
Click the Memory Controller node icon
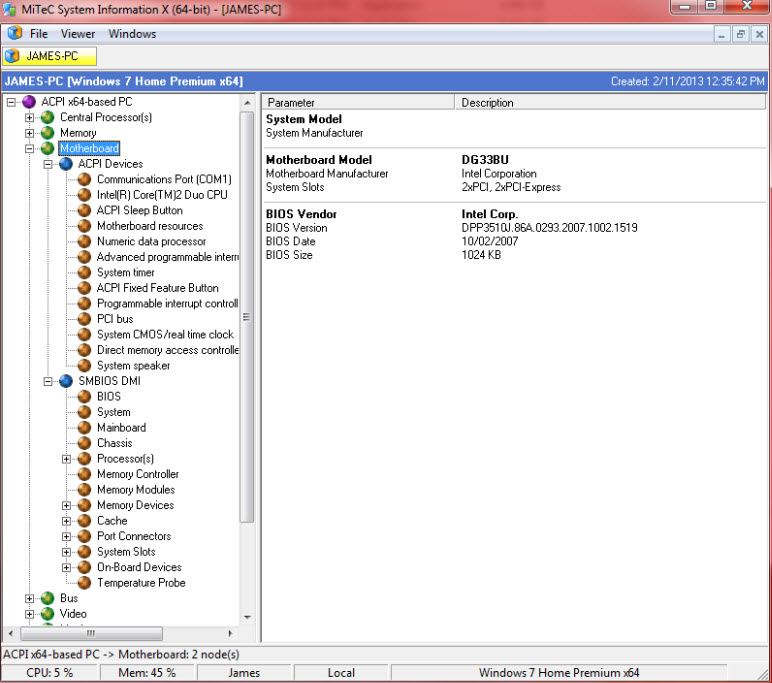coord(85,474)
